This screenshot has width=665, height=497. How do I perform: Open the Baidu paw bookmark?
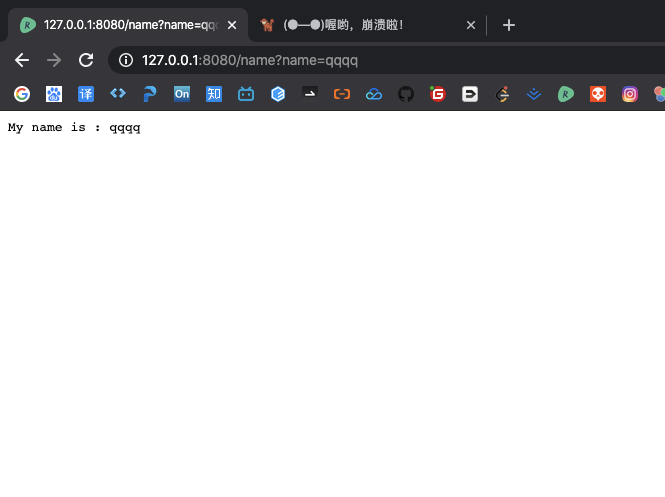[54, 94]
